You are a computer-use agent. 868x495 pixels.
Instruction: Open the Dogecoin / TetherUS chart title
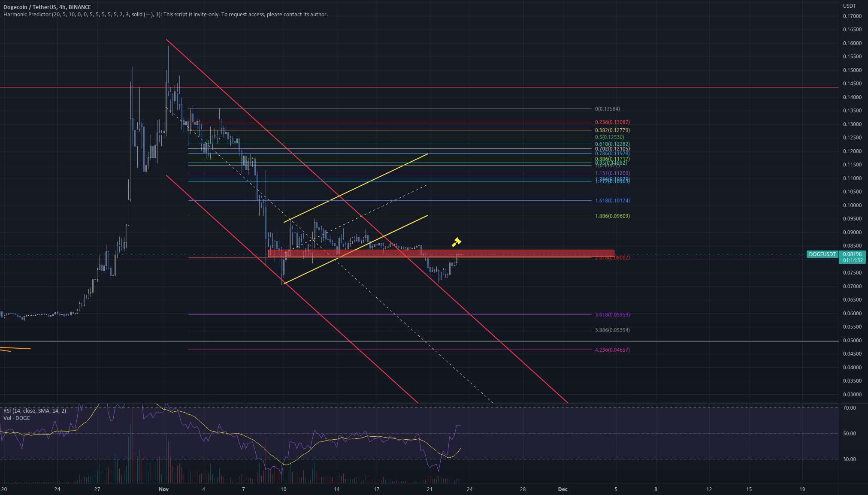pyautogui.click(x=47, y=7)
